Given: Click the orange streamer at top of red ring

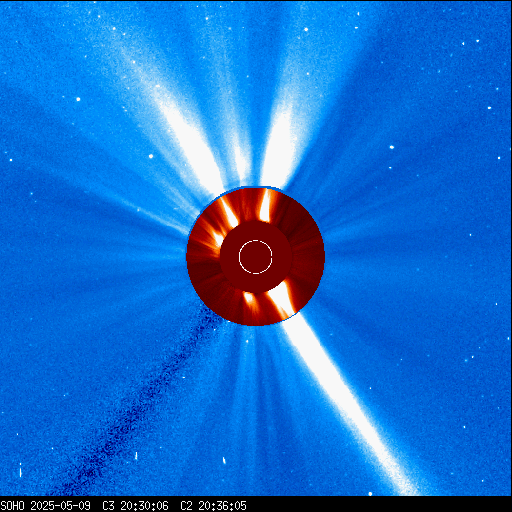Looking at the screenshot, I should pos(265,206).
